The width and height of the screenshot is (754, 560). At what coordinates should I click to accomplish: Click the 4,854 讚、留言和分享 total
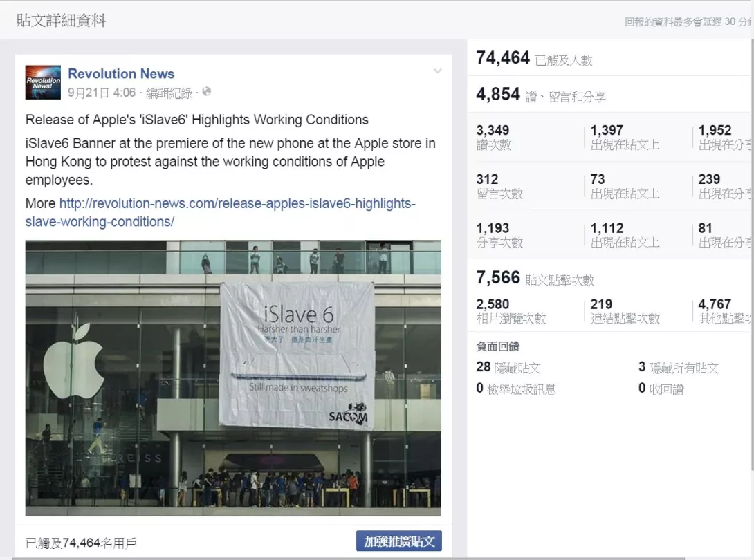541,95
